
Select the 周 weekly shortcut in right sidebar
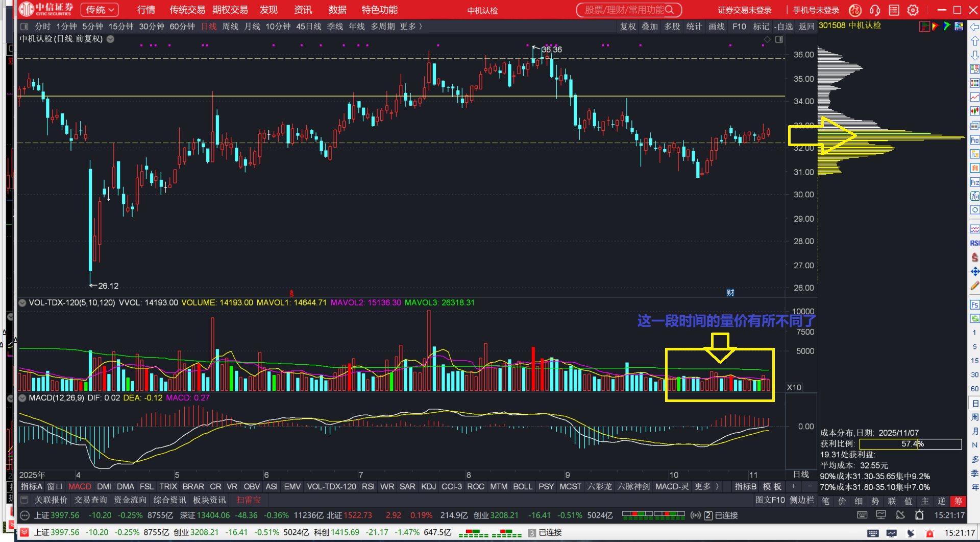click(x=974, y=417)
